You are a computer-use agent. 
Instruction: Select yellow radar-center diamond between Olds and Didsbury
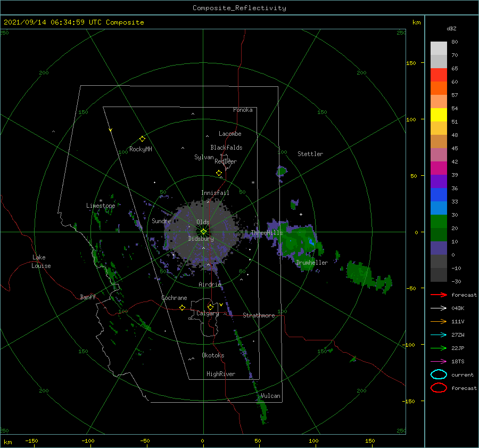point(203,232)
